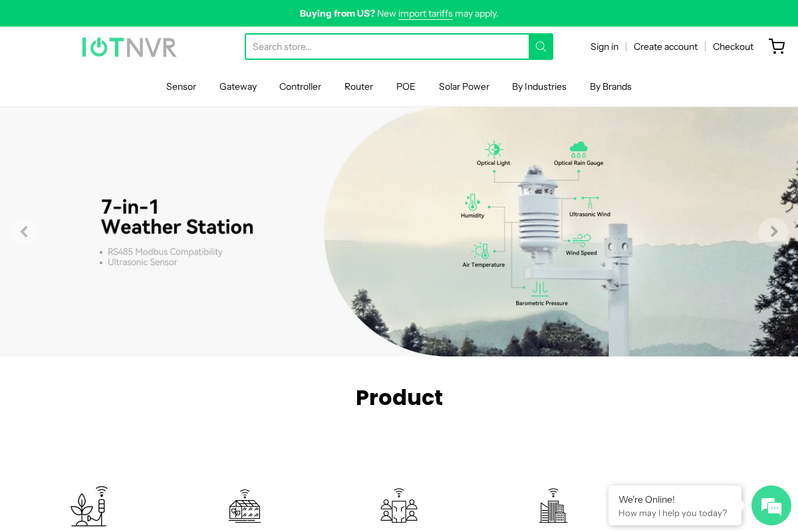The image size is (798, 532).
Task: Open the Gateway navigation menu
Action: tap(237, 86)
